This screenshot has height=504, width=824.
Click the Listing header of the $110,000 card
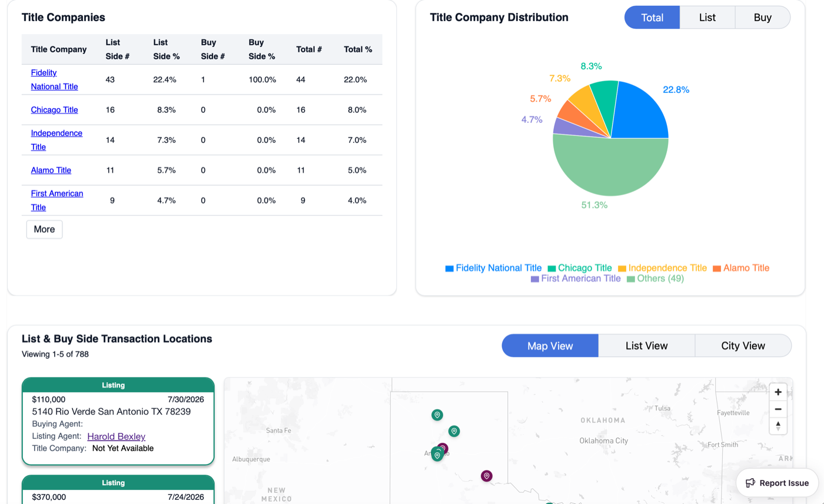click(118, 386)
